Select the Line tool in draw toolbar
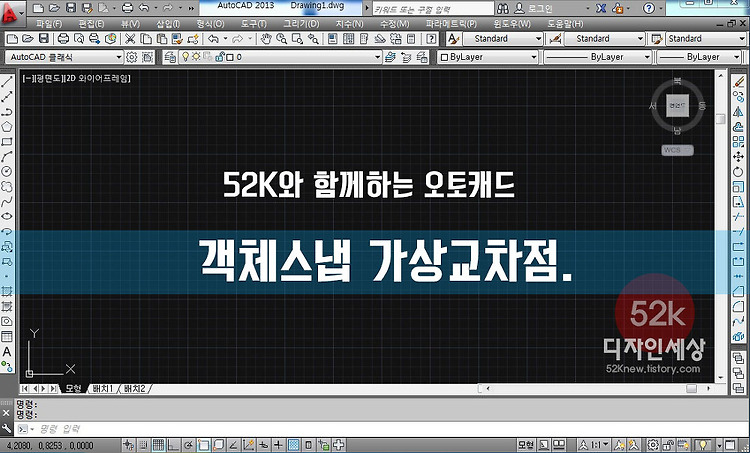Viewport: 750px width, 453px height. [x=7, y=82]
